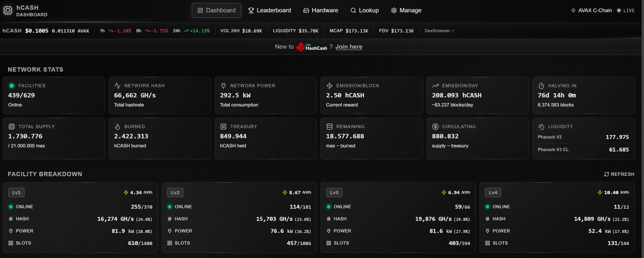Click the VOL 24H $18.69K value
Image resolution: width=644 pixels, height=258 pixels.
(x=251, y=31)
